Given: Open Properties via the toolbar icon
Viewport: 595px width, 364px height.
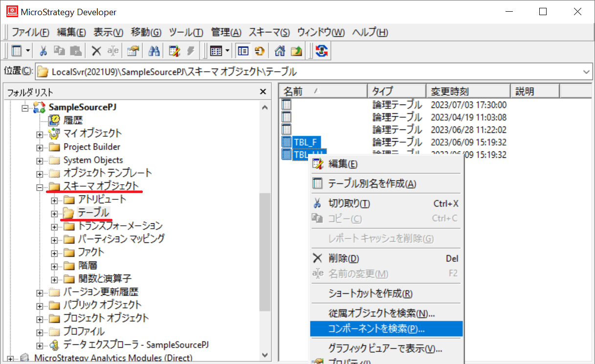Looking at the screenshot, I should click(x=133, y=51).
